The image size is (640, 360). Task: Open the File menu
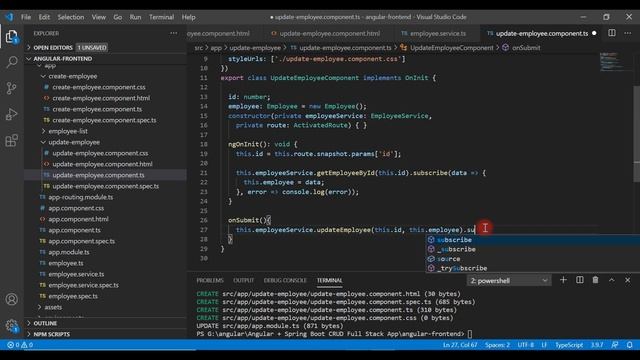tap(26, 17)
